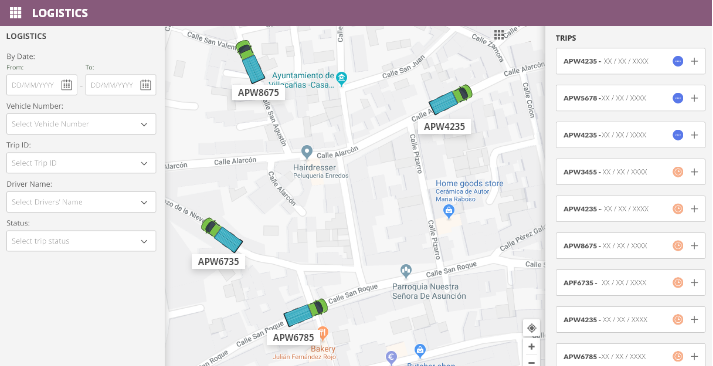Open the app grid menu icon

tap(15, 13)
